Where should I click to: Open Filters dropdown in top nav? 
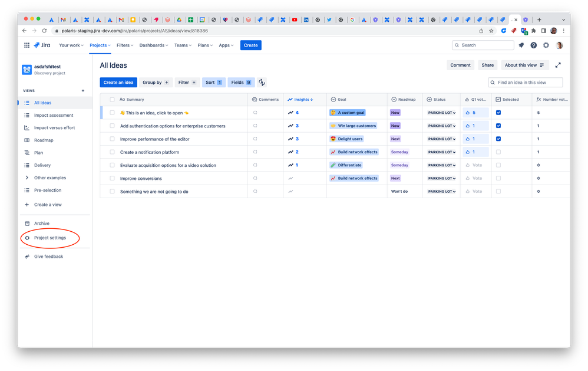[x=125, y=45]
